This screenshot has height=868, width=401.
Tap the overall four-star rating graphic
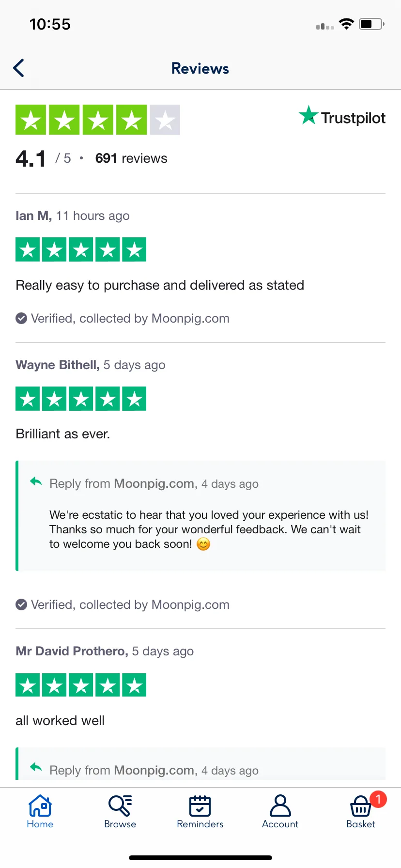[98, 120]
